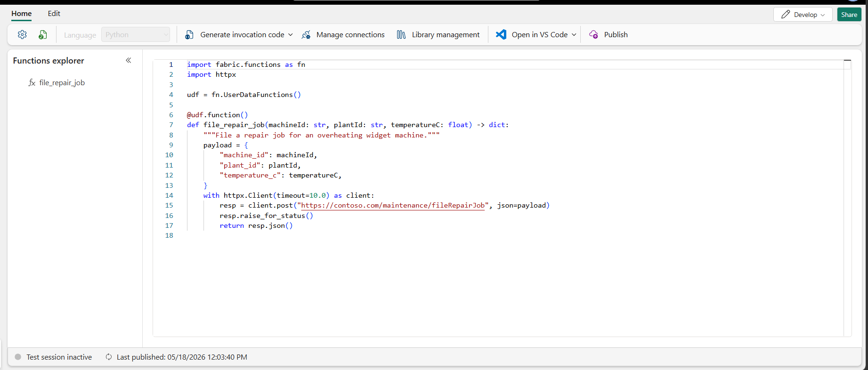
Task: Click the 'with httpx.Client(timeout=10.0)' line
Action: click(x=289, y=195)
